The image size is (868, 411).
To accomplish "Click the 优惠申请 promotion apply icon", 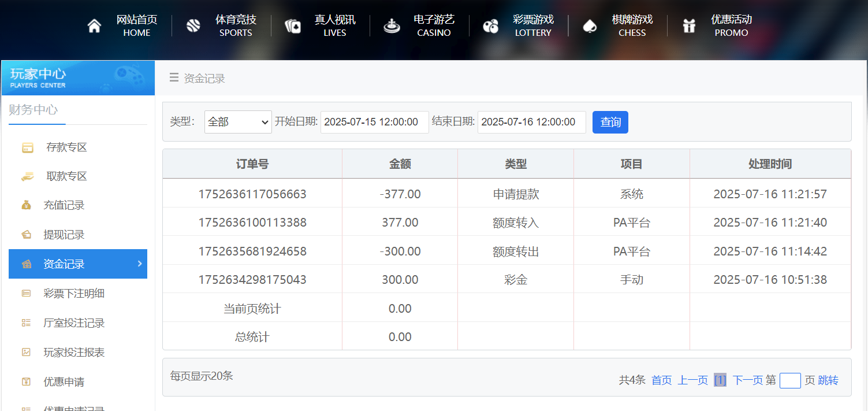I will 26,382.
